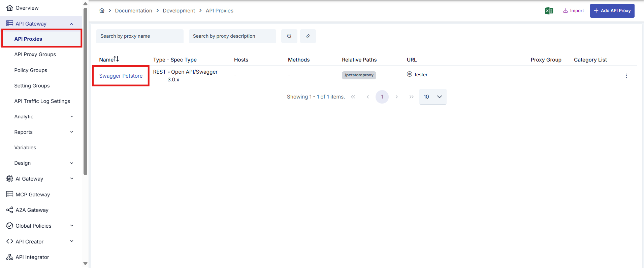Click the Overview house icon
The image size is (644, 268).
[x=10, y=8]
